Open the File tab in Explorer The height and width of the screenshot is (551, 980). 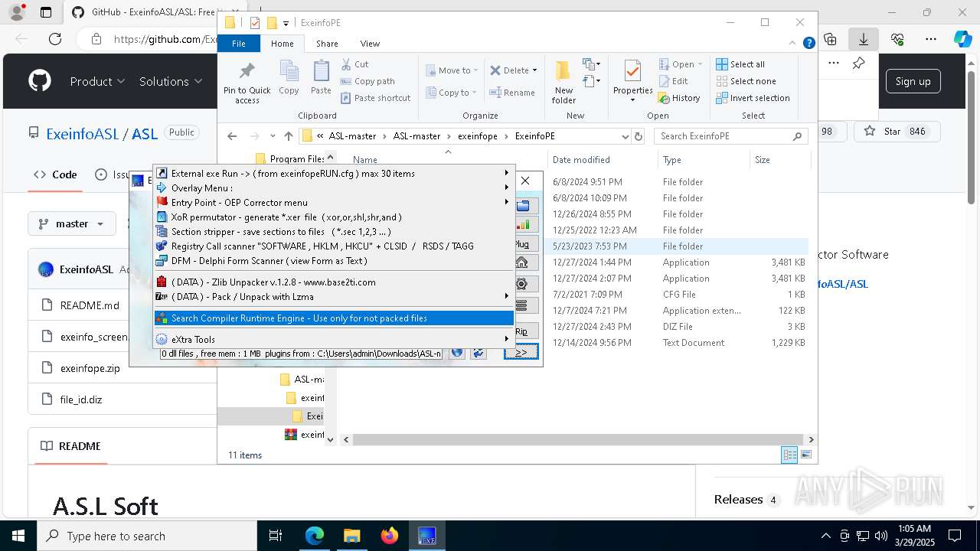[239, 44]
